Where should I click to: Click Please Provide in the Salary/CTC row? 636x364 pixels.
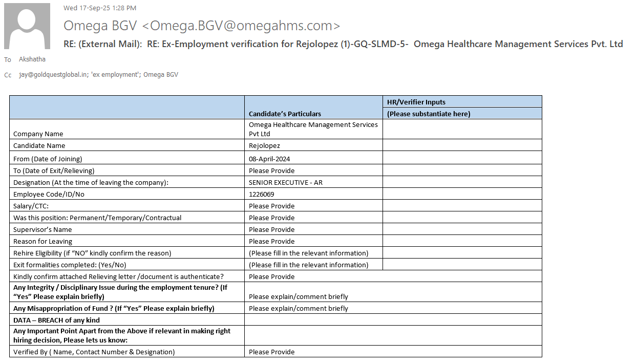click(x=271, y=206)
